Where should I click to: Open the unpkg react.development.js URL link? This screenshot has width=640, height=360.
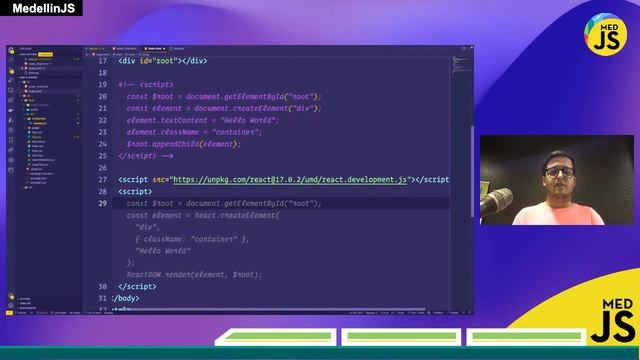pyautogui.click(x=290, y=180)
